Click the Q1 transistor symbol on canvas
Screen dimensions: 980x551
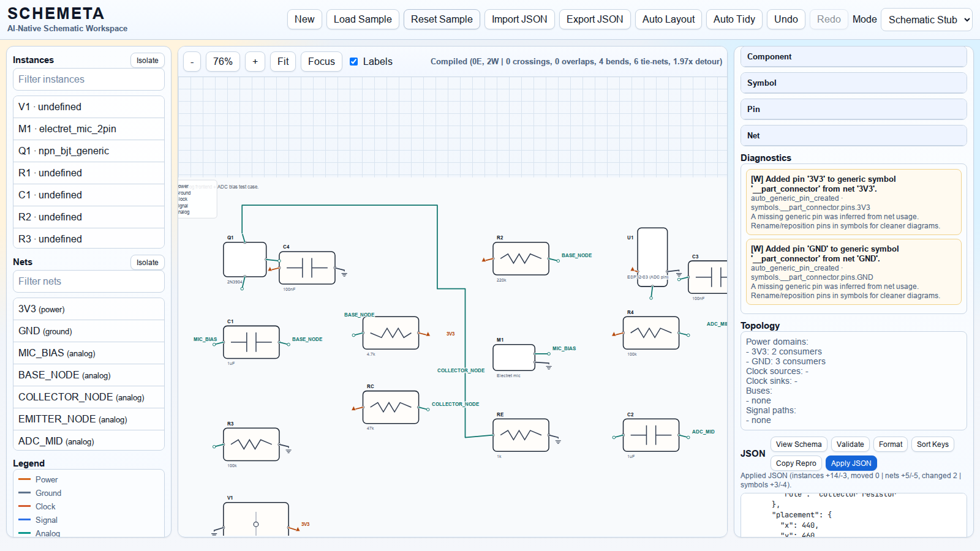click(x=244, y=260)
